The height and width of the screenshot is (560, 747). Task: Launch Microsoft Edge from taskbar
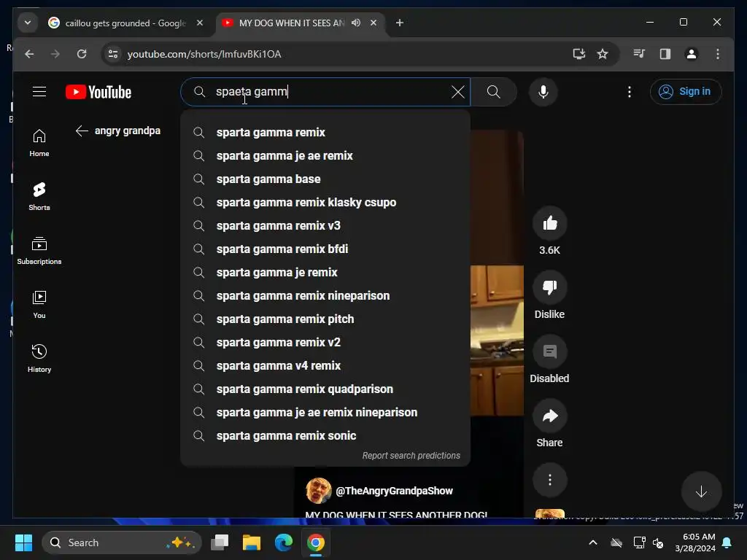pos(284,542)
